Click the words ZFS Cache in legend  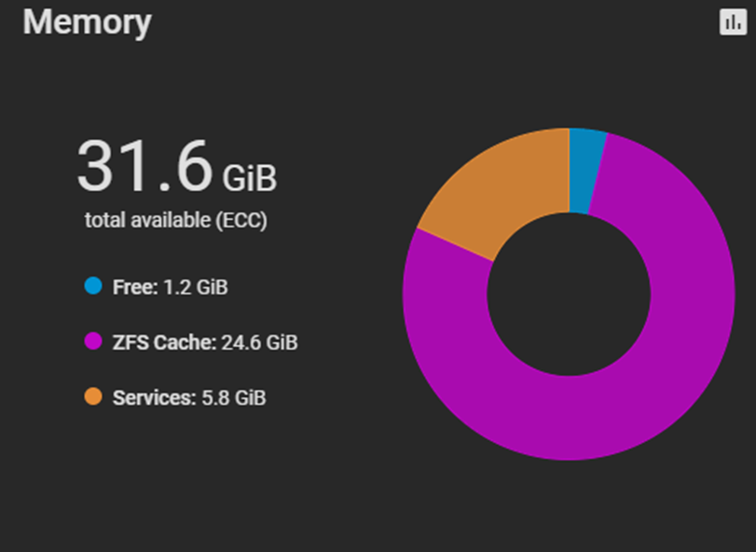[x=164, y=343]
